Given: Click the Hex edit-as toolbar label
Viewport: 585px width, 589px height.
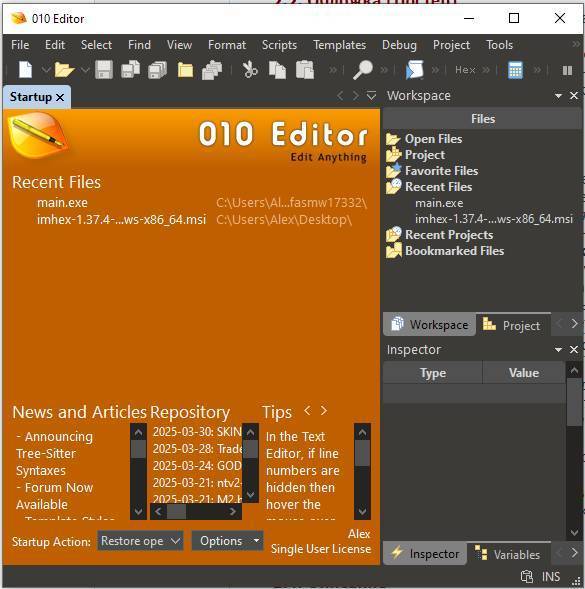Looking at the screenshot, I should pos(465,70).
